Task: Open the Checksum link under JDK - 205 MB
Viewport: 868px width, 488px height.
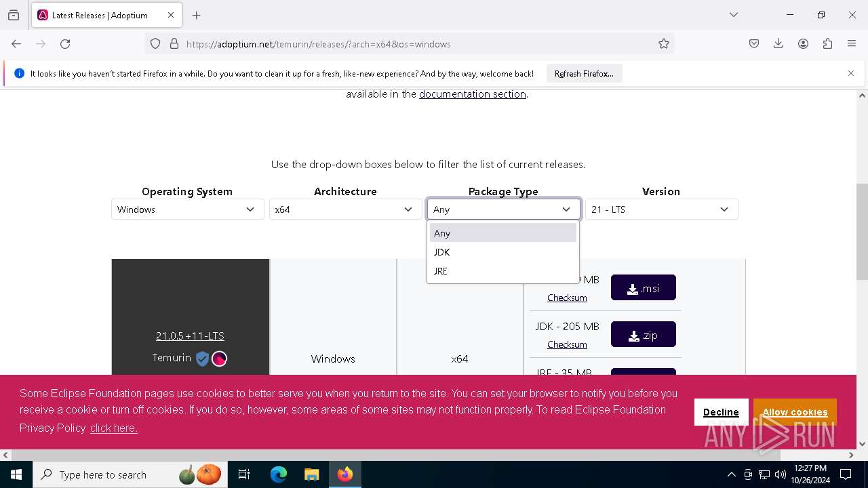Action: pos(567,344)
